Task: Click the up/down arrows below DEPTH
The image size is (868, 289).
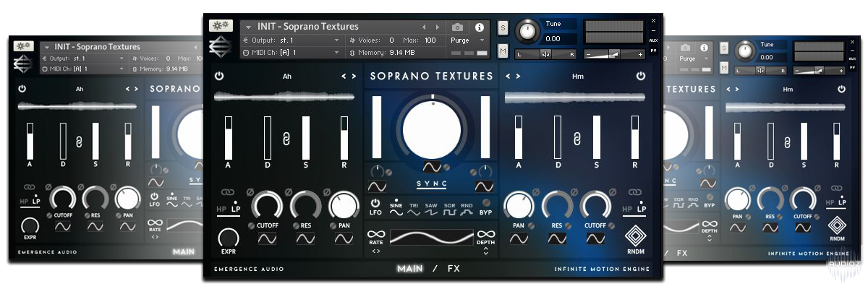Action: point(486,252)
